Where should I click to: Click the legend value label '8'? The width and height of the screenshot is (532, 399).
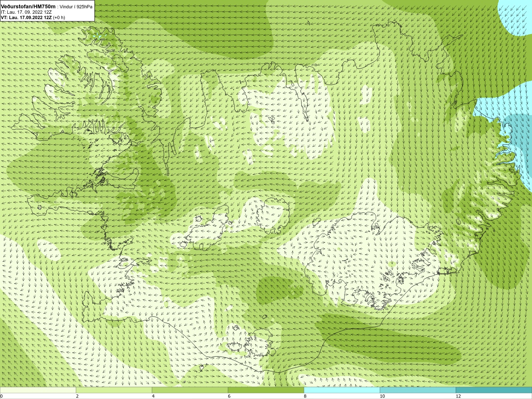[305, 396]
